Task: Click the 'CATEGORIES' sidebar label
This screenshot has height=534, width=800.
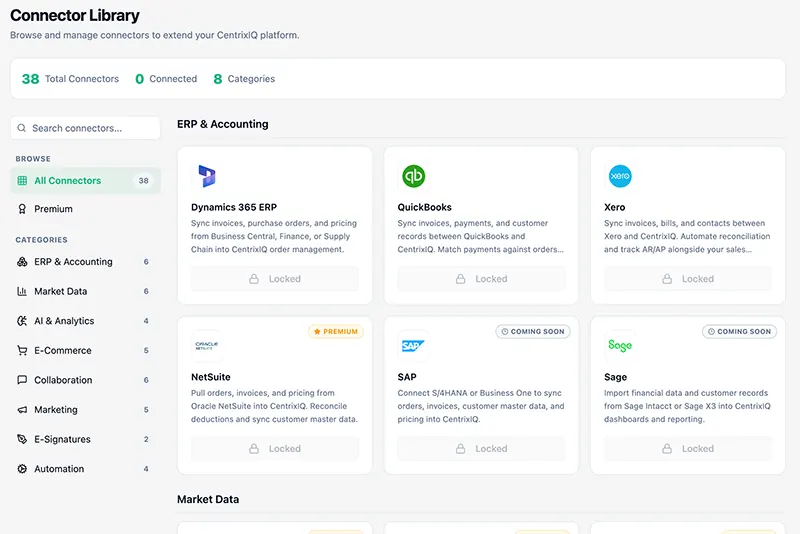Action: click(41, 240)
